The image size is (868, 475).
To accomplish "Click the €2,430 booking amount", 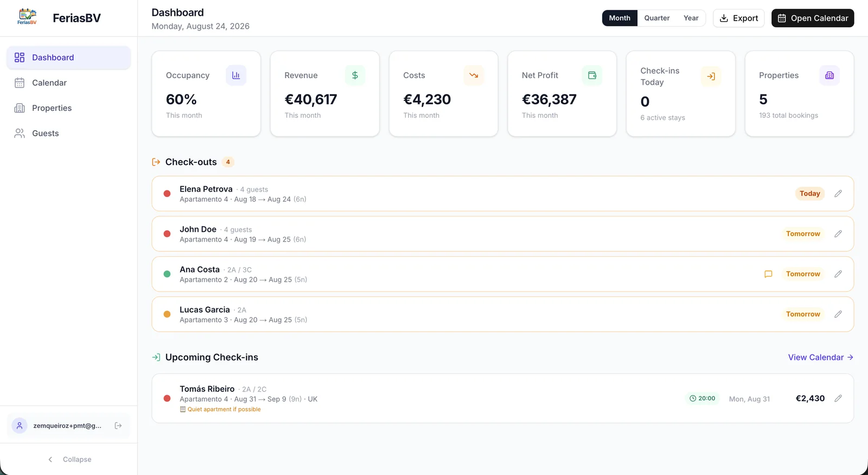I will coord(810,398).
